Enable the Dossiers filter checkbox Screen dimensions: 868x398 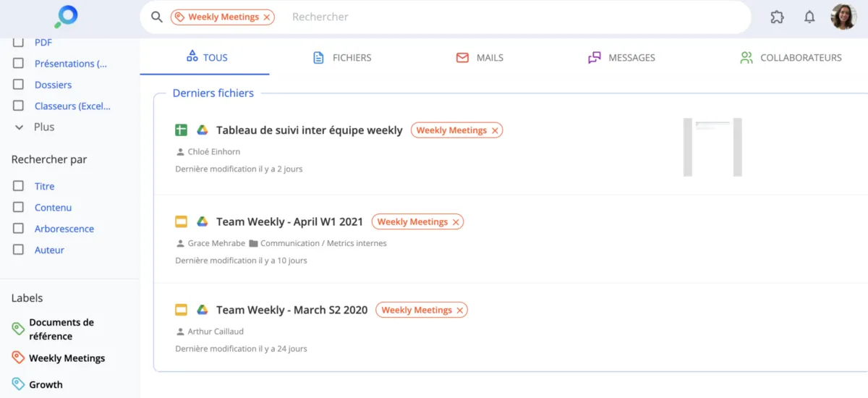[x=19, y=85]
